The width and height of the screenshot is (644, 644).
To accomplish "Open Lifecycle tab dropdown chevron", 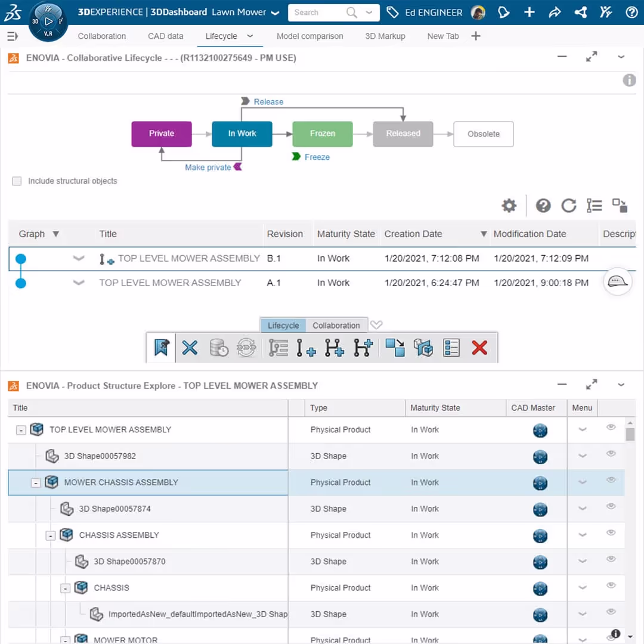I will 250,36.
